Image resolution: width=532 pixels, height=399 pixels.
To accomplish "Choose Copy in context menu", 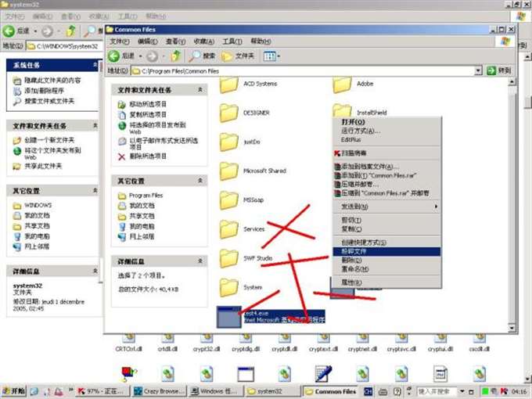I will point(386,229).
